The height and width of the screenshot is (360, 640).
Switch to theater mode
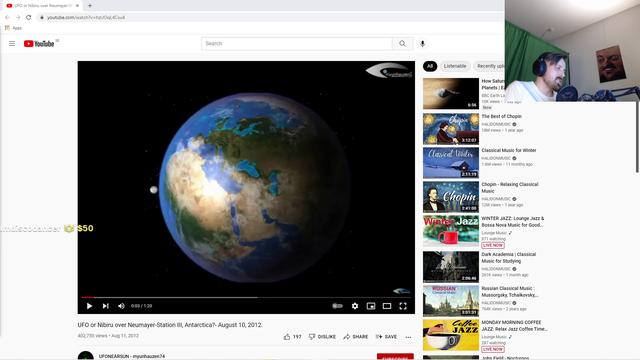point(387,306)
